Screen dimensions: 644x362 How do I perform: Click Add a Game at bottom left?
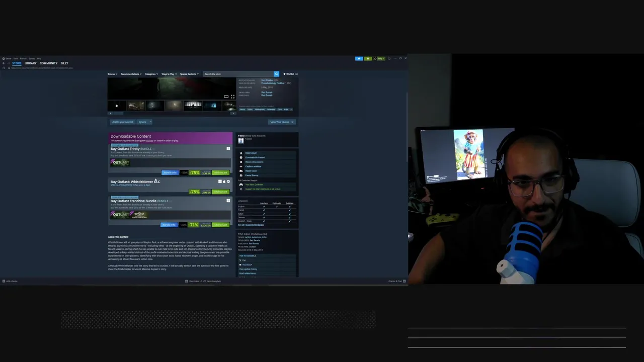tap(10, 281)
